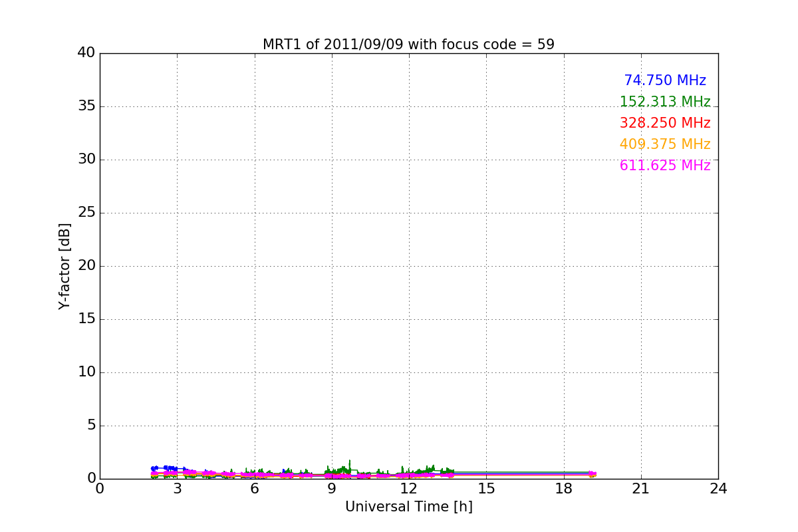Click the flat line segment between 15 and 18 hours

(525, 473)
